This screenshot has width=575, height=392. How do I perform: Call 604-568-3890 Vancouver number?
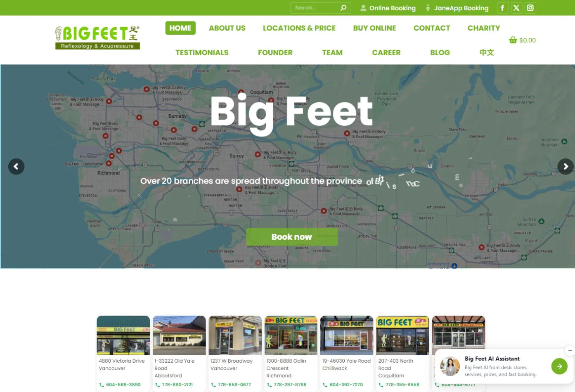click(123, 385)
